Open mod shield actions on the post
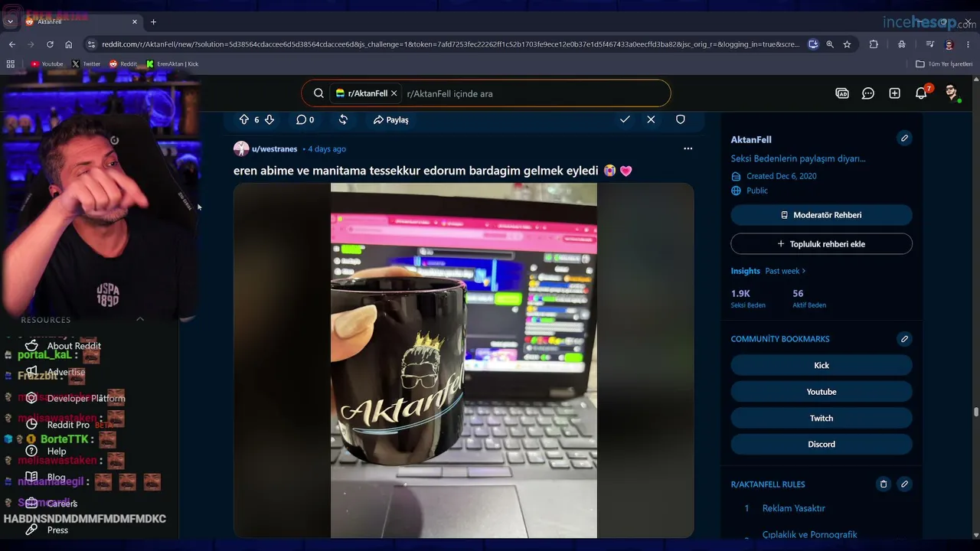 [x=680, y=119]
